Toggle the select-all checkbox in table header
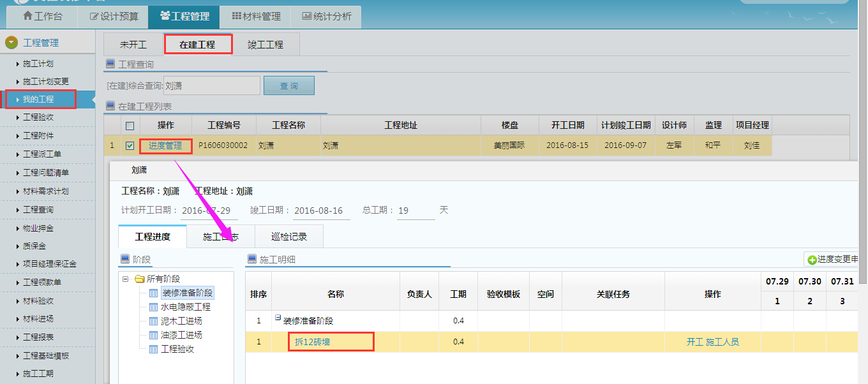 tap(130, 126)
